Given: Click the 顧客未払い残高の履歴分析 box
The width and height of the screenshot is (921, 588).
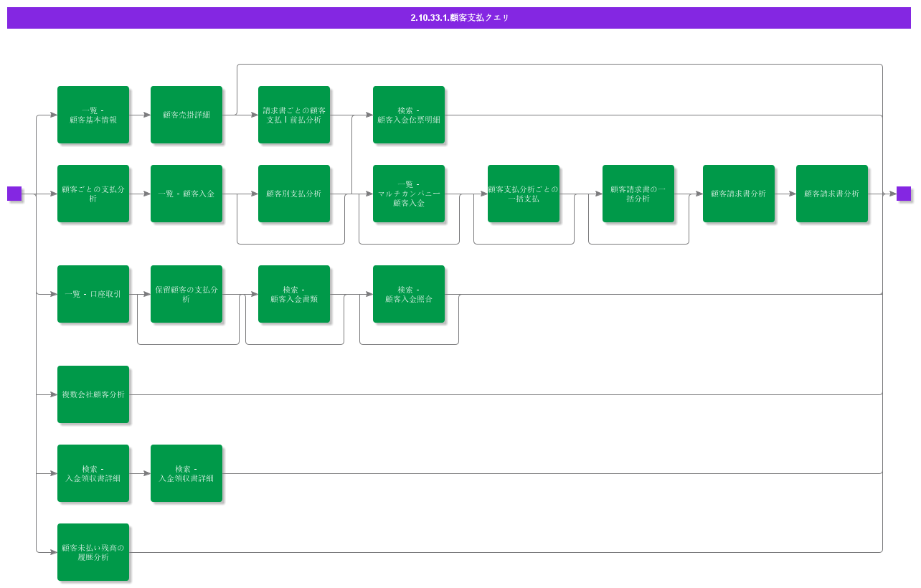Looking at the screenshot, I should 93,552.
